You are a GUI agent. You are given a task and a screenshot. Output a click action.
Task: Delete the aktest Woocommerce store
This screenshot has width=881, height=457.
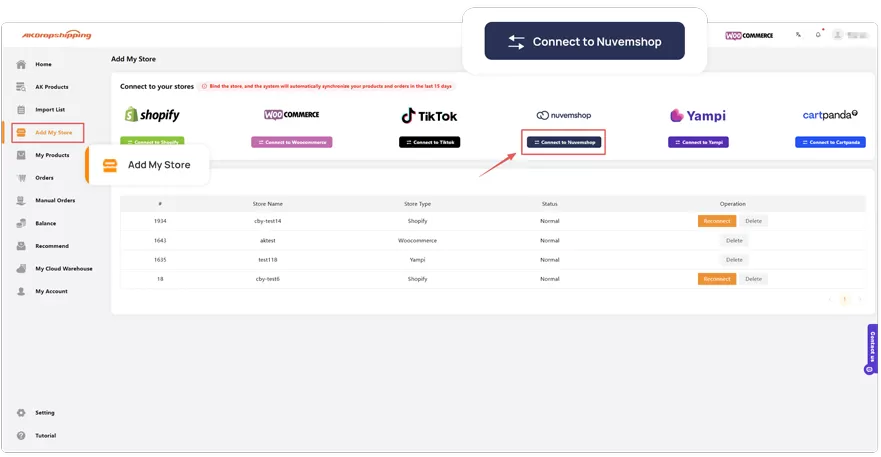(734, 240)
